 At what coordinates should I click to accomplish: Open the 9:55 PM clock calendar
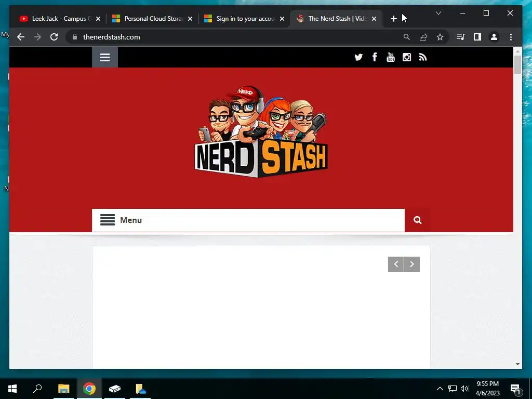tap(487, 389)
